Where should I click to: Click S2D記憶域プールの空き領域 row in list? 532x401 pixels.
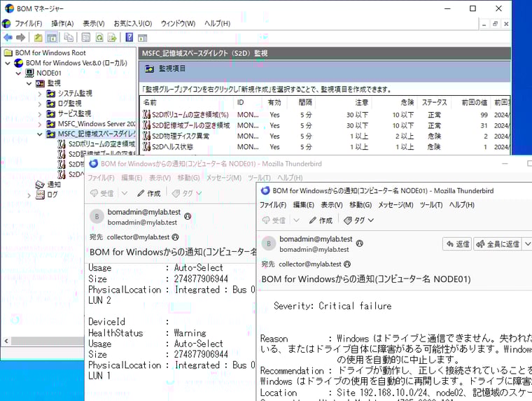[x=325, y=125]
